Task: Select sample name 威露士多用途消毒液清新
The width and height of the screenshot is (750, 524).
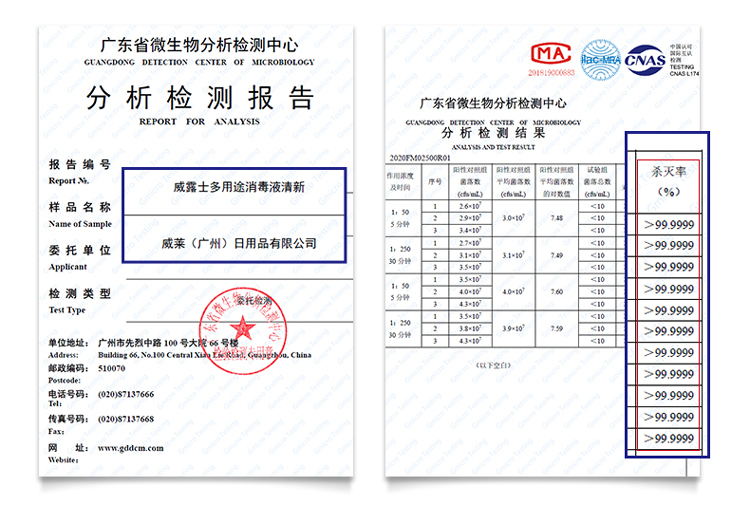Action: 239,187
